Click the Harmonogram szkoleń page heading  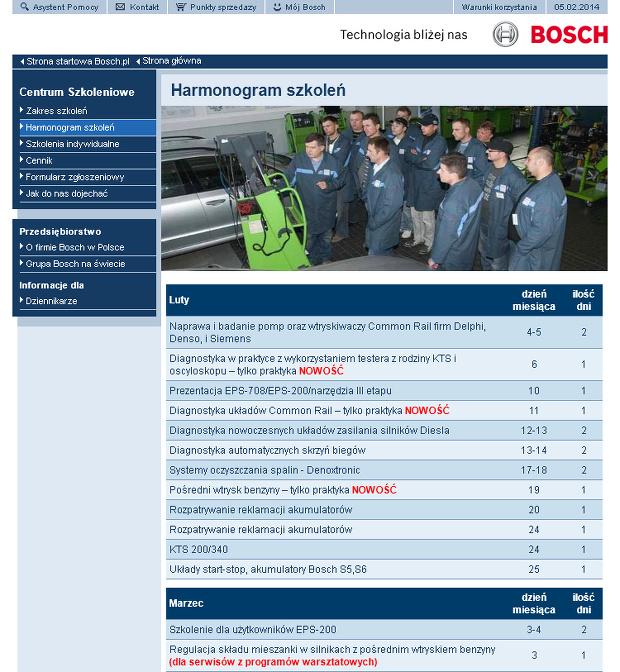pyautogui.click(x=258, y=90)
